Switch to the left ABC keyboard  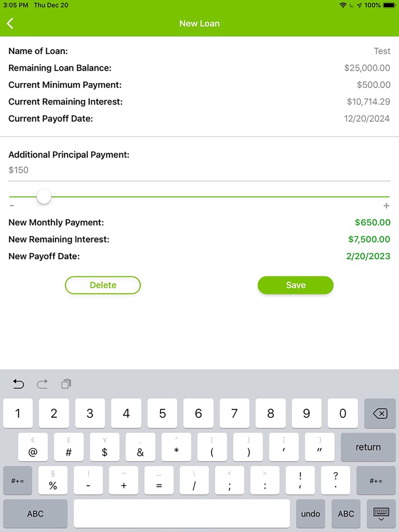[x=35, y=514]
